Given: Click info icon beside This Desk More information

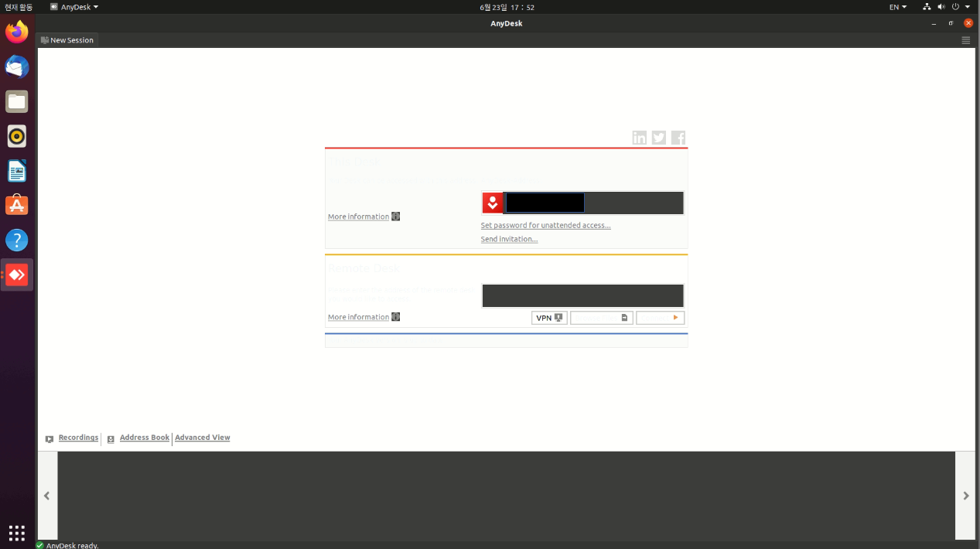Looking at the screenshot, I should [x=396, y=217].
